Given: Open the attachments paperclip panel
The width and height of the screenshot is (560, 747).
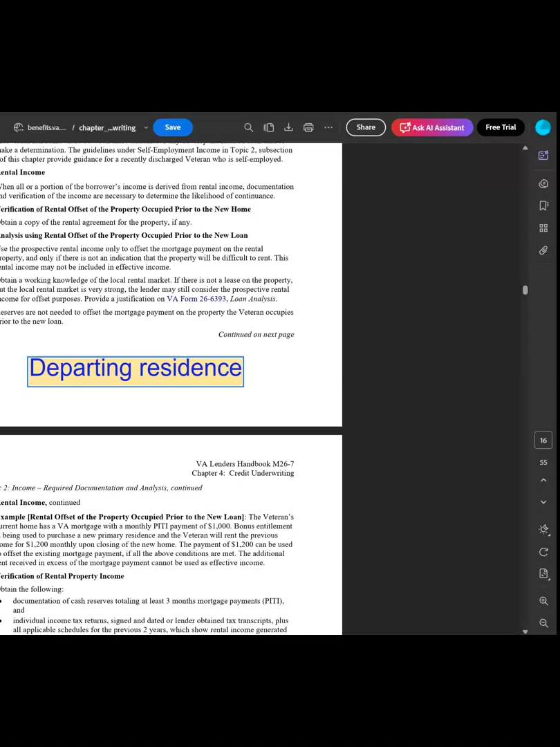Looking at the screenshot, I should (x=543, y=250).
